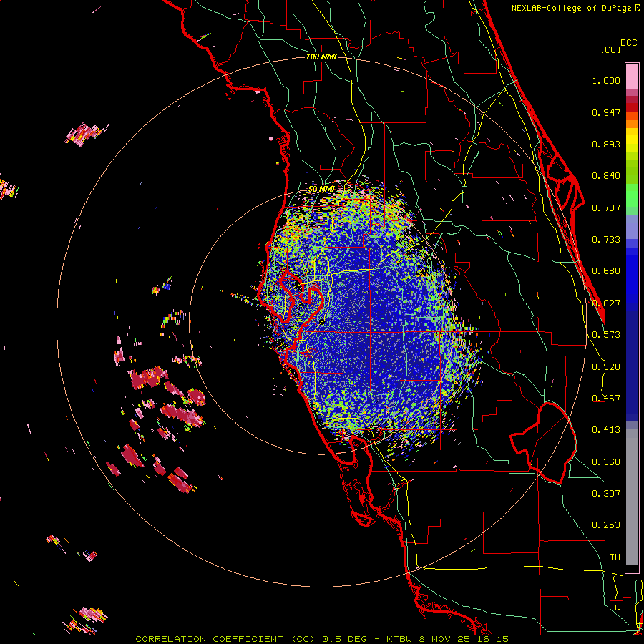Screen dimensions: 644x644
Task: Click the 0.893 scale value
Action: (606, 144)
